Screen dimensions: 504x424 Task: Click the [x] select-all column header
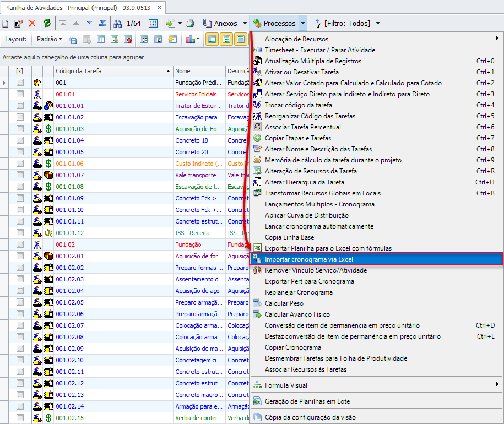tap(20, 71)
